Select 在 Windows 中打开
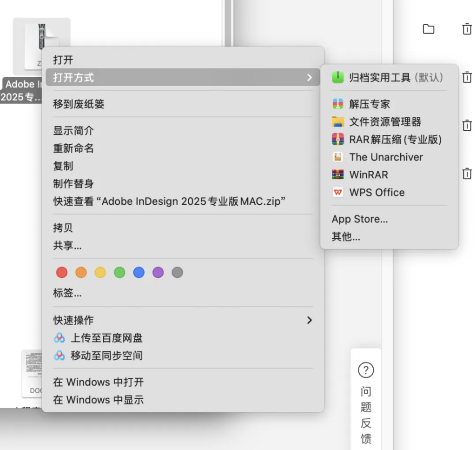The width and height of the screenshot is (476, 450). [183, 382]
